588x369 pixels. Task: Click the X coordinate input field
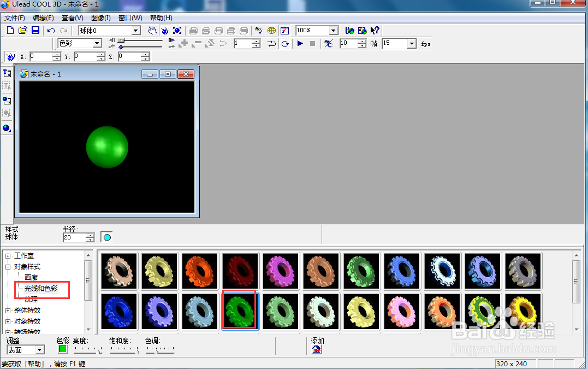tap(41, 57)
